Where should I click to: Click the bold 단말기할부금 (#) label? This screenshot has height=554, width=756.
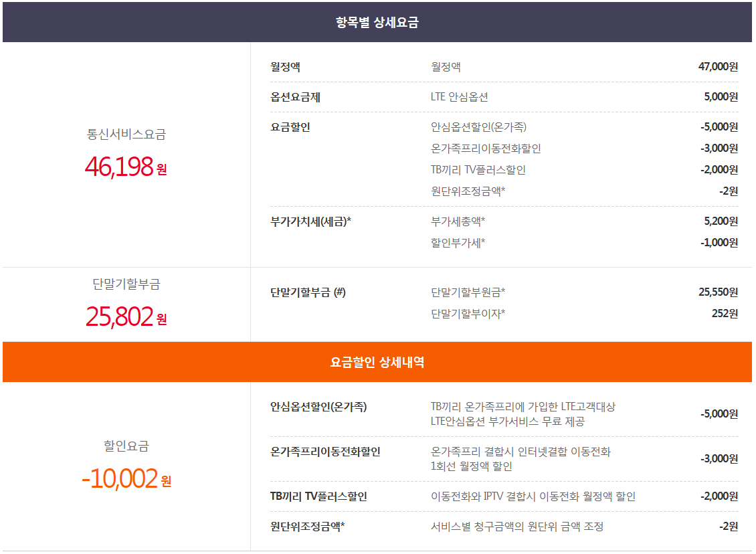(x=308, y=292)
